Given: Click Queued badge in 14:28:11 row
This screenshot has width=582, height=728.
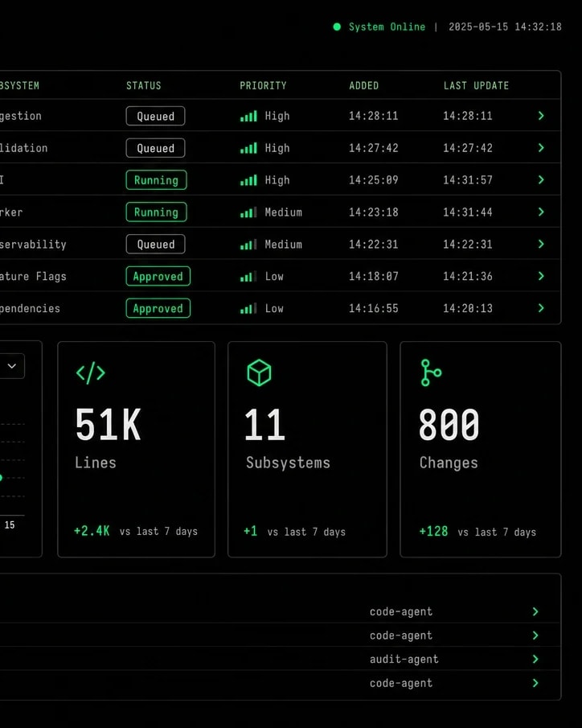Looking at the screenshot, I should (155, 116).
